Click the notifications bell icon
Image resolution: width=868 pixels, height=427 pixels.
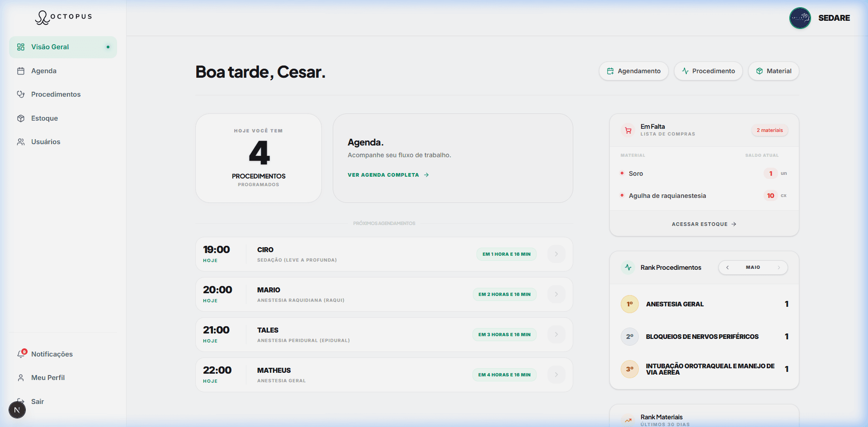[21, 354]
